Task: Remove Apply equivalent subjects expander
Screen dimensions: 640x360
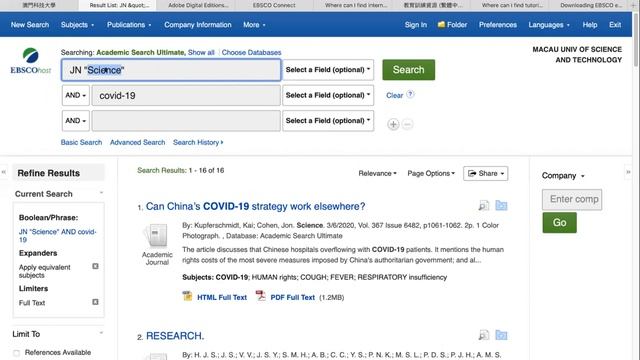Action: point(95,266)
